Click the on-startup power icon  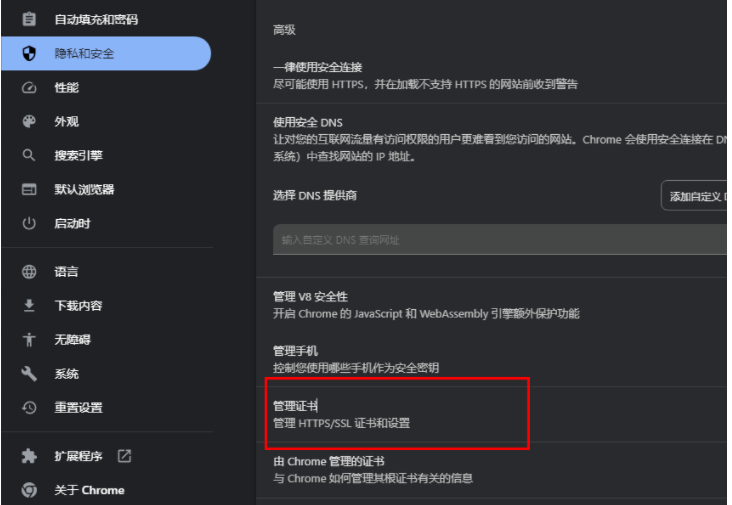click(29, 223)
